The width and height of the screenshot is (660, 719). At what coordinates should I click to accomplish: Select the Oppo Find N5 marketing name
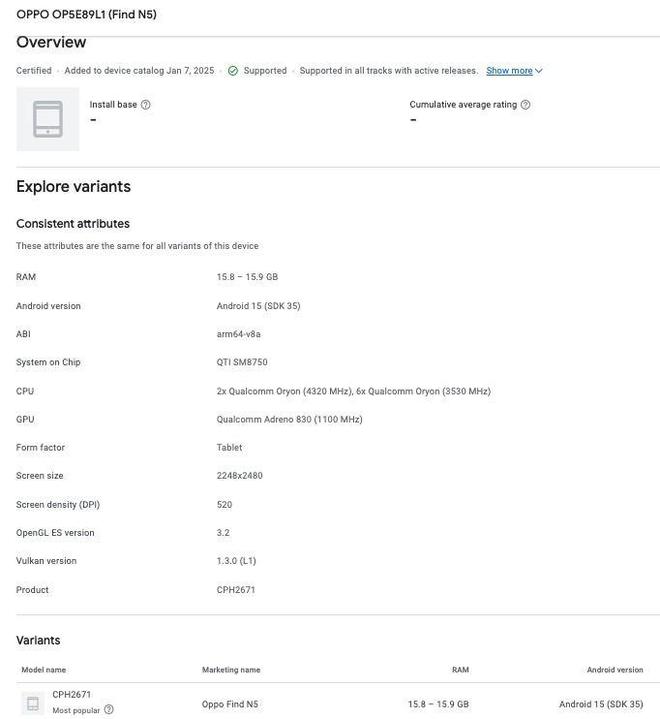(x=230, y=704)
